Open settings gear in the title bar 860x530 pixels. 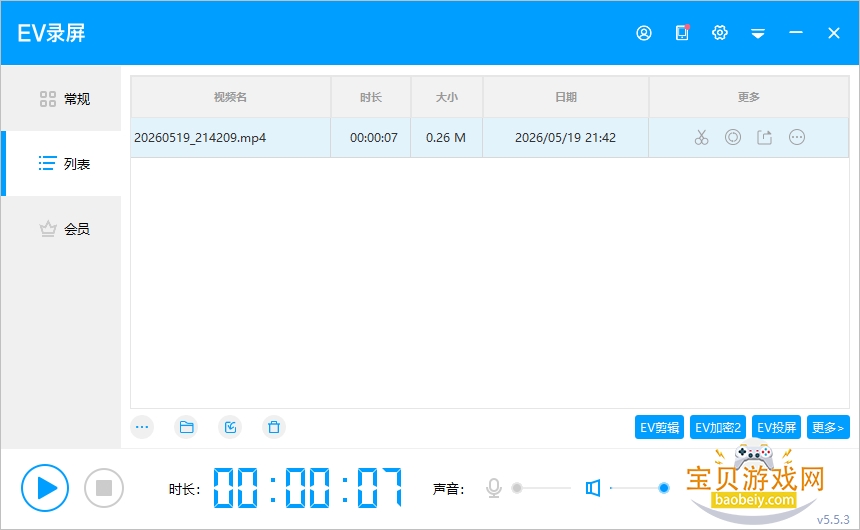tap(720, 33)
